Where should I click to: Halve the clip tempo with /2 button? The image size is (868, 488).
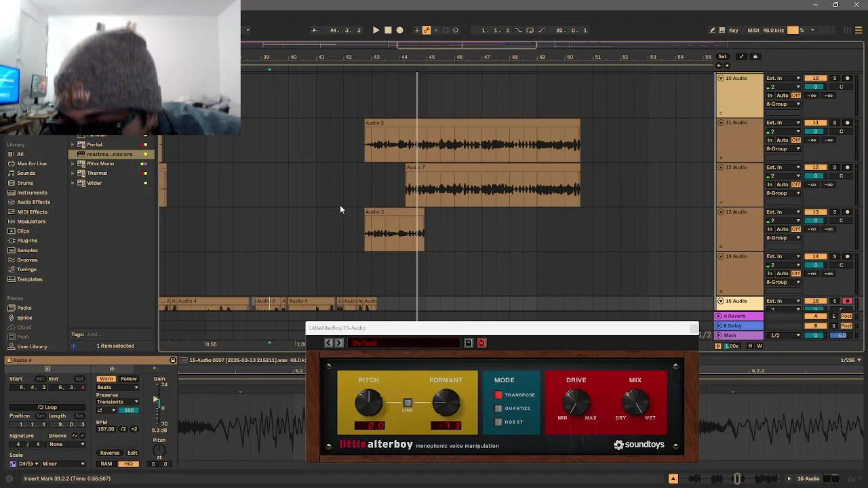[x=123, y=429]
